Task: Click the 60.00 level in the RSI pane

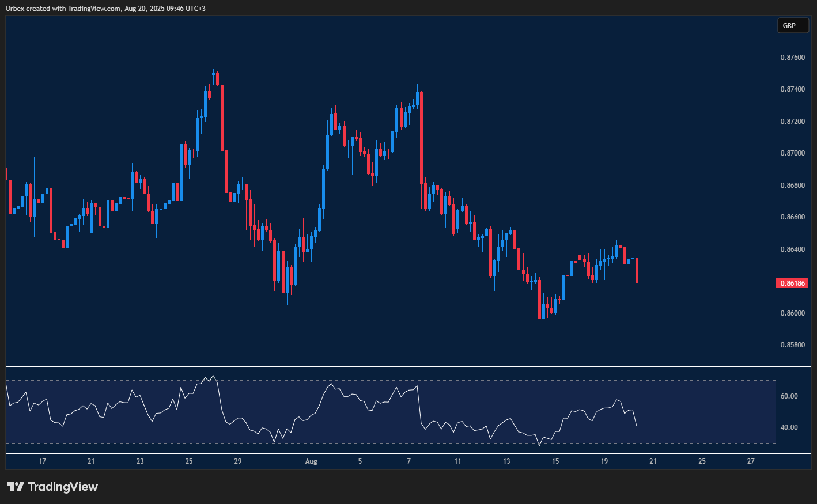Action: [x=788, y=396]
